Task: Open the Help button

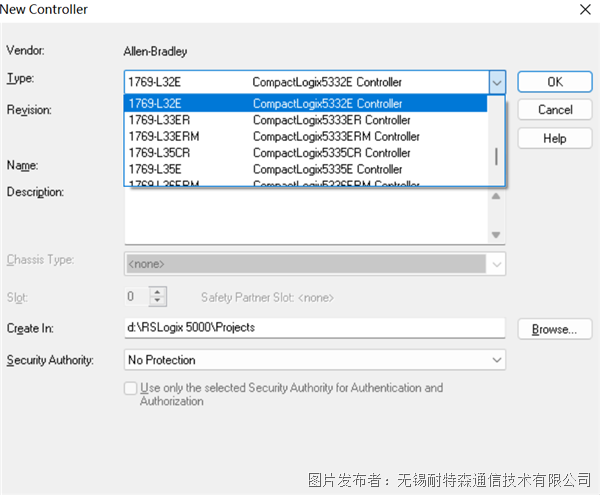Action: [x=554, y=138]
